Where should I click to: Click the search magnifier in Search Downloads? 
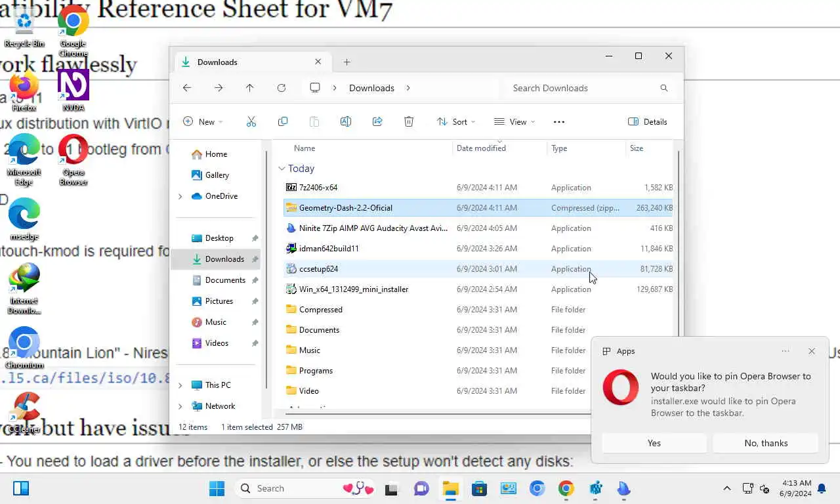tap(664, 88)
